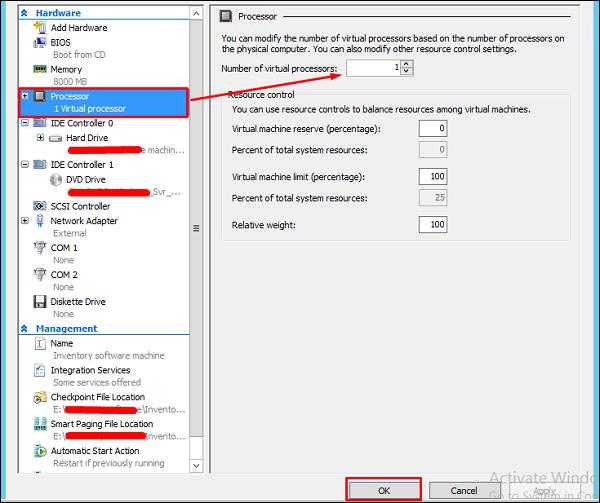
Task: Select the BIOS tree item
Action: point(60,42)
